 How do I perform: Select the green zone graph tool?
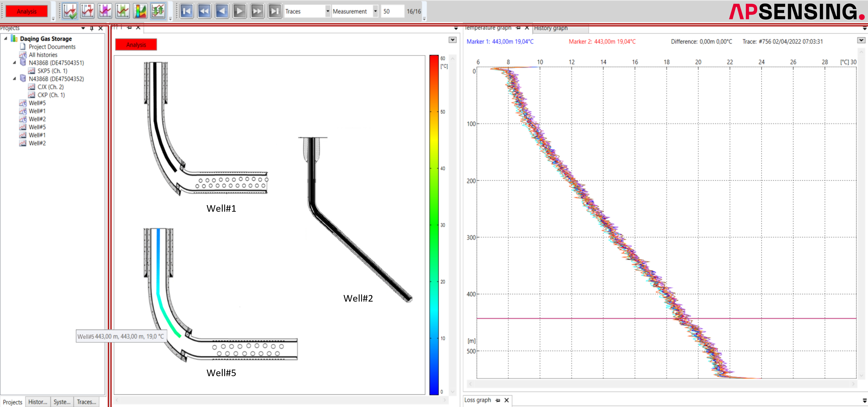tap(122, 11)
